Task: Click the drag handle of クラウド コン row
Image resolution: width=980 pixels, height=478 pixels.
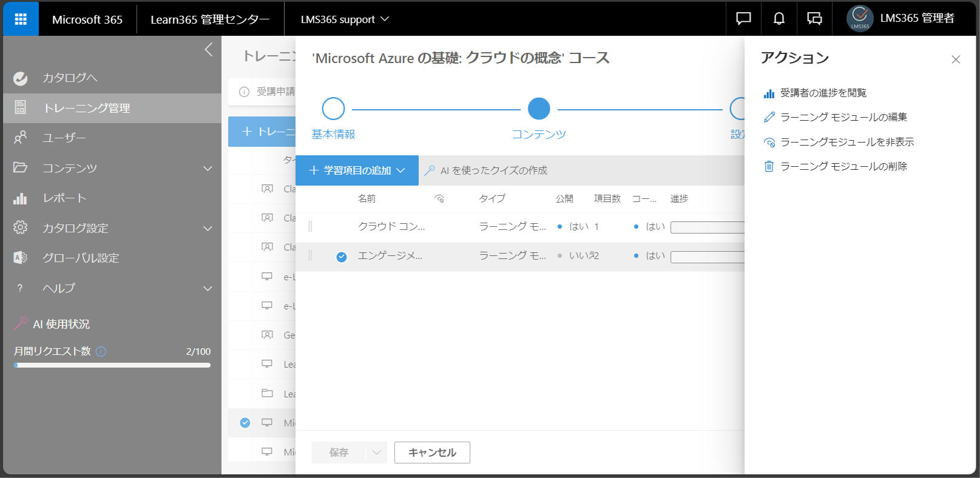Action: pos(310,226)
